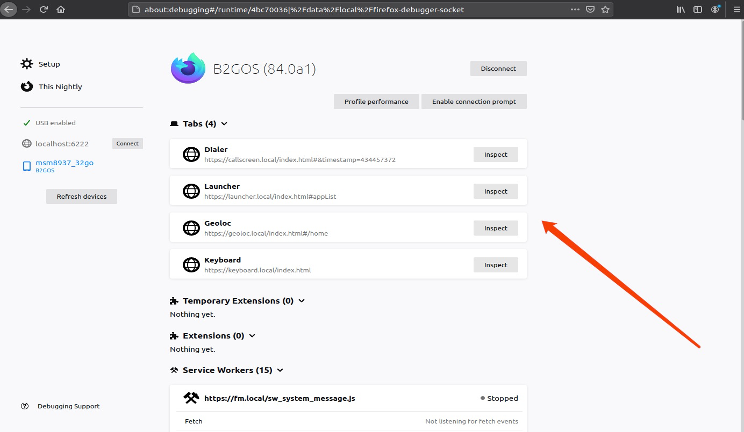The image size is (744, 432).
Task: Connect to localhost:6222
Action: tap(127, 144)
